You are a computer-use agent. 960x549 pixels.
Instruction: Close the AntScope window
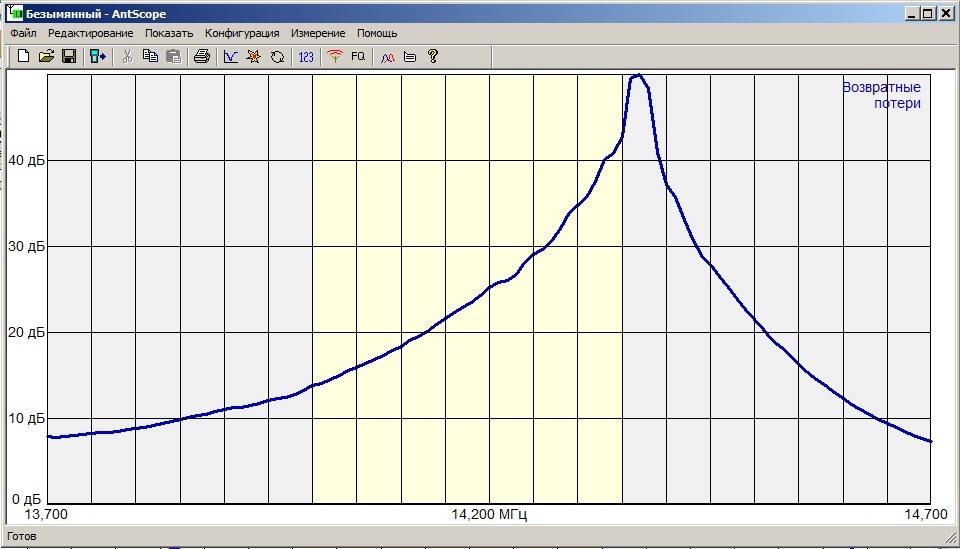tap(946, 13)
